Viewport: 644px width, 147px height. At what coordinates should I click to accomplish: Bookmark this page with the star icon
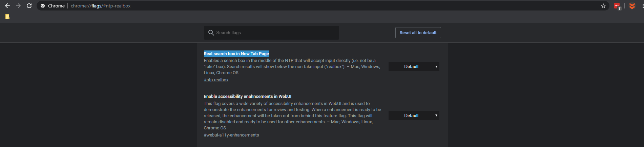click(x=603, y=6)
